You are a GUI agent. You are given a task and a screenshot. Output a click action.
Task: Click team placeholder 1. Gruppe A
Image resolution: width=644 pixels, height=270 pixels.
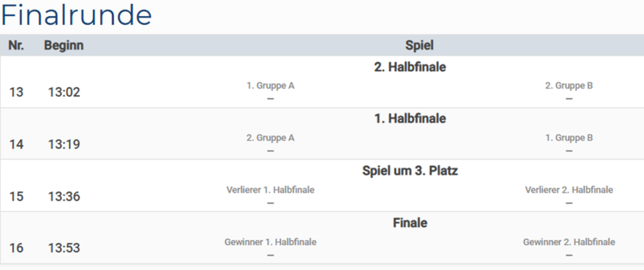[x=270, y=86]
